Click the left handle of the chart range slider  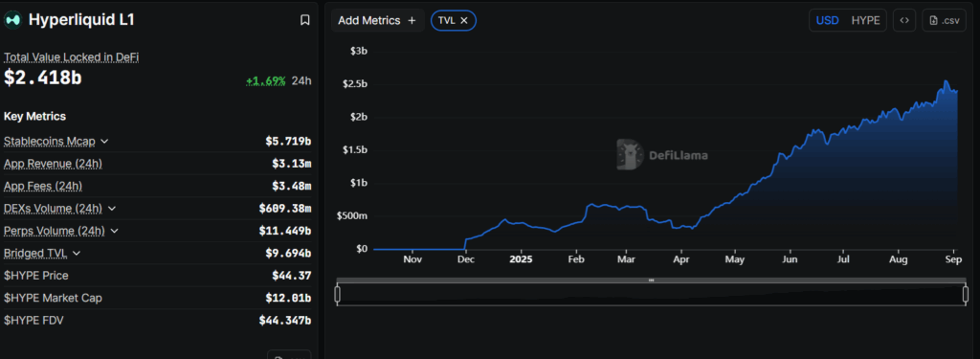338,294
